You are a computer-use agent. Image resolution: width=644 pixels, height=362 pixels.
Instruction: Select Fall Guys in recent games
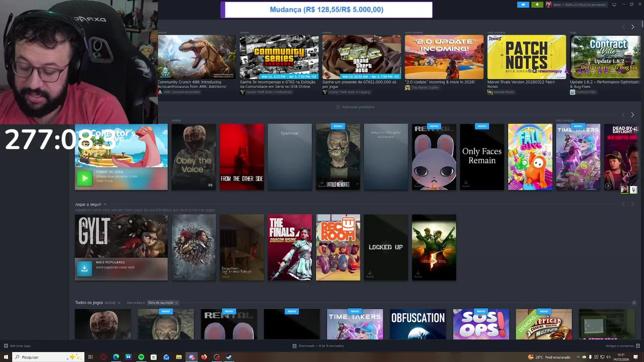[530, 157]
